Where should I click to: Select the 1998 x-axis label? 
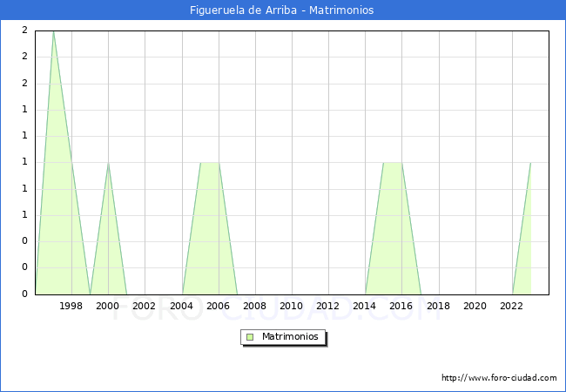tap(71, 306)
